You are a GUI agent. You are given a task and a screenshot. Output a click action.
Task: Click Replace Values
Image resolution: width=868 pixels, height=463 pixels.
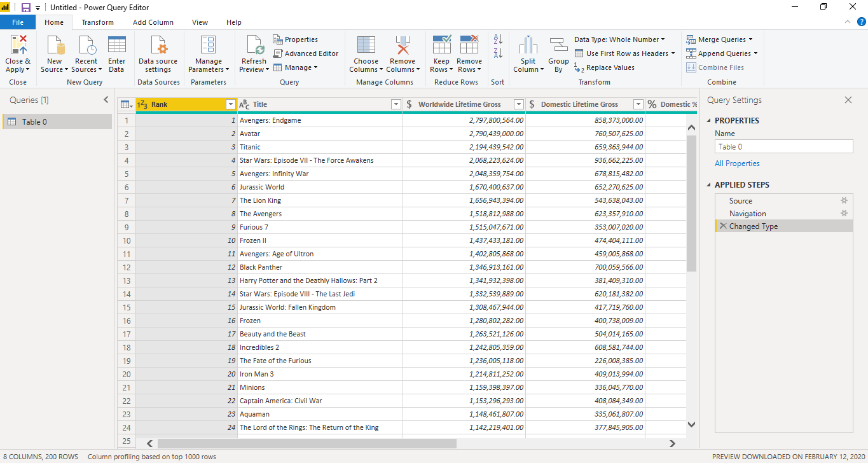point(604,67)
